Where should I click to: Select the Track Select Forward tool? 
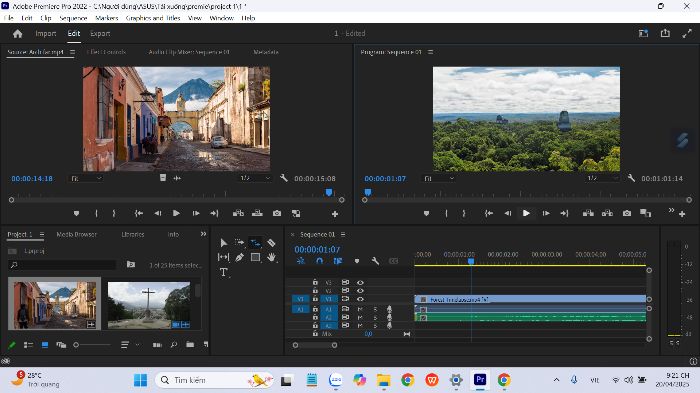click(239, 242)
